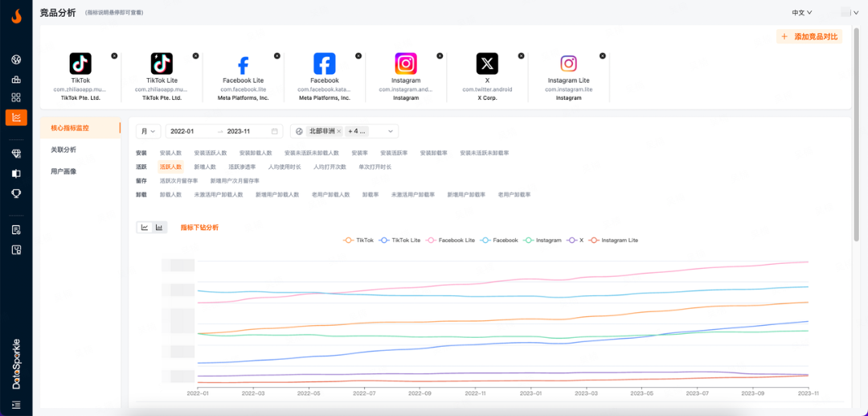
Task: Switch to line chart view
Action: pyautogui.click(x=145, y=228)
